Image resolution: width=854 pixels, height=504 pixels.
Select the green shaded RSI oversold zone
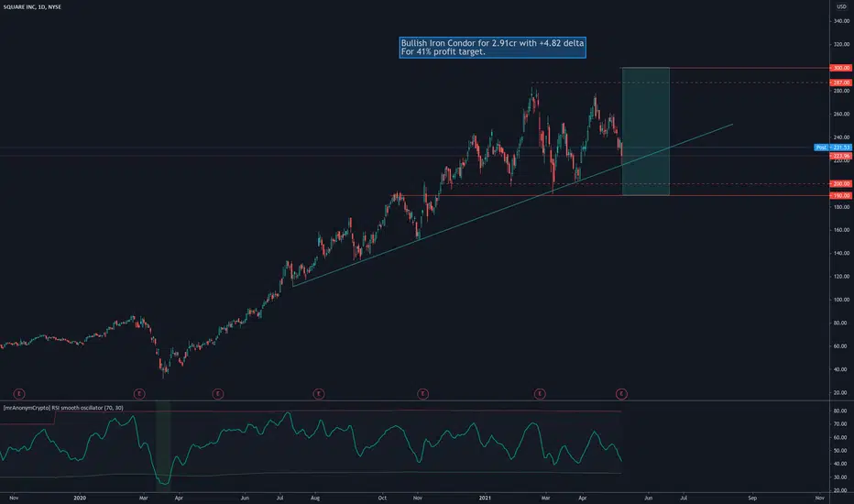click(163, 444)
